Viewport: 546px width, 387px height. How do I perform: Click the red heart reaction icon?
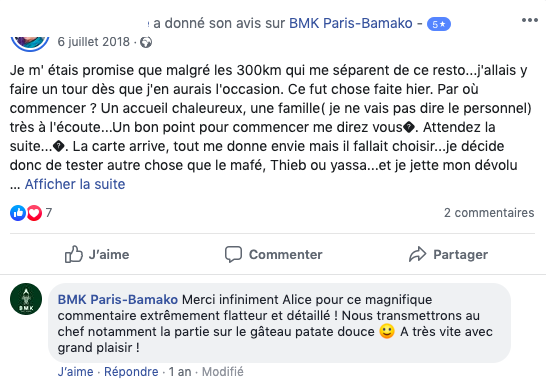tap(34, 212)
